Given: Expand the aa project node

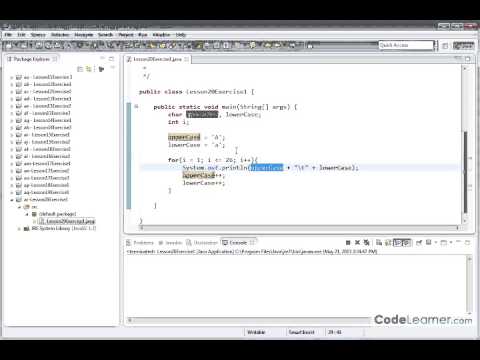Looking at the screenshot, I should tap(12, 77).
